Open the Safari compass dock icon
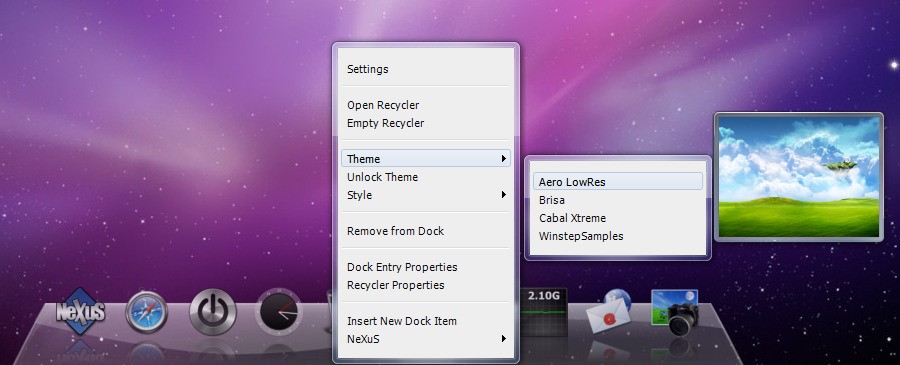 pos(146,312)
